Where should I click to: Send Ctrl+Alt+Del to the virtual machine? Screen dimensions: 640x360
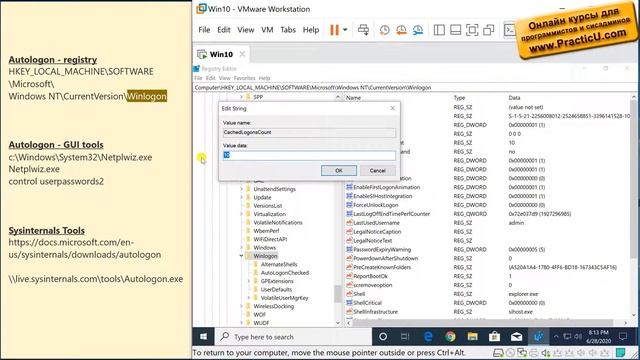click(x=363, y=30)
